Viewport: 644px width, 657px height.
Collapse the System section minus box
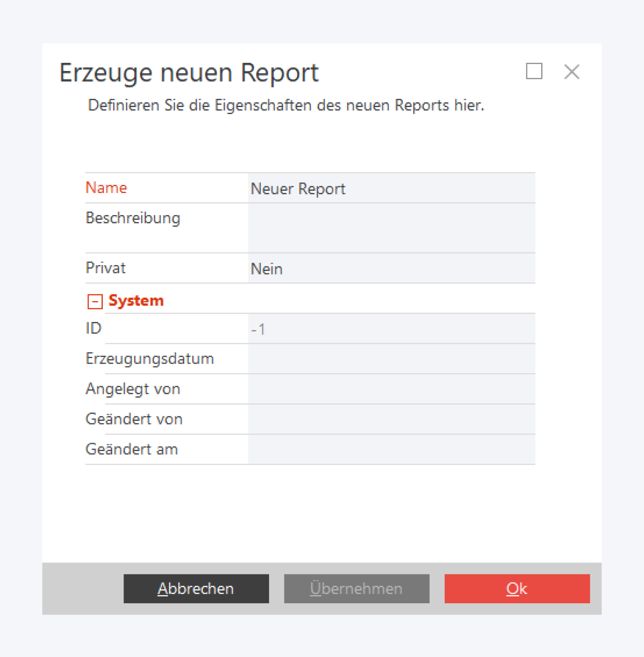[x=95, y=302]
